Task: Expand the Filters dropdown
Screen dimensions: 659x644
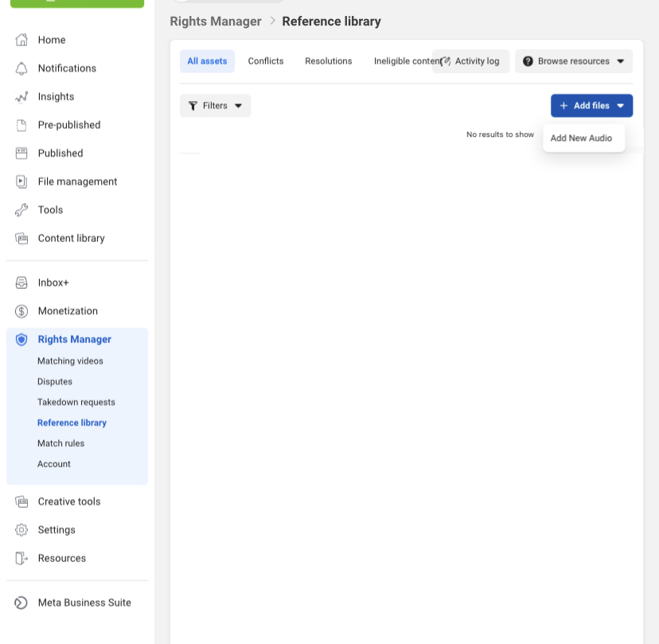Action: [x=215, y=106]
